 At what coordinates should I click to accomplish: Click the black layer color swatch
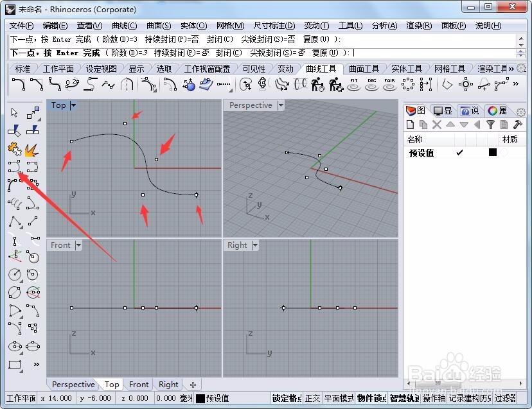point(493,152)
